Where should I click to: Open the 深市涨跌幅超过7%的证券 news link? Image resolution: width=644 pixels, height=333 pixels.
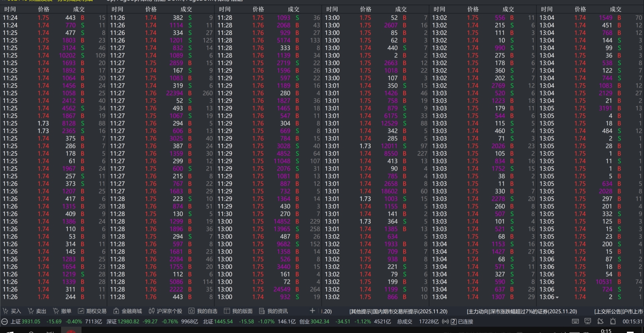[522, 311]
